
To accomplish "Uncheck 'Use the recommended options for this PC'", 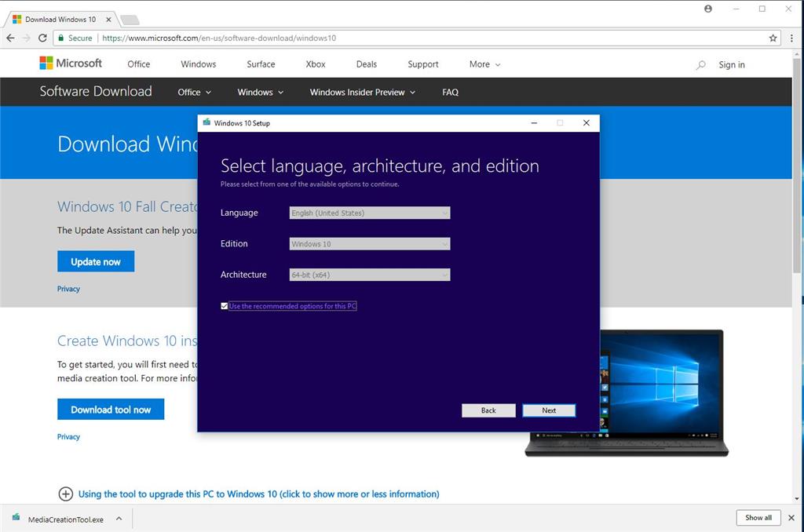I will coord(225,305).
